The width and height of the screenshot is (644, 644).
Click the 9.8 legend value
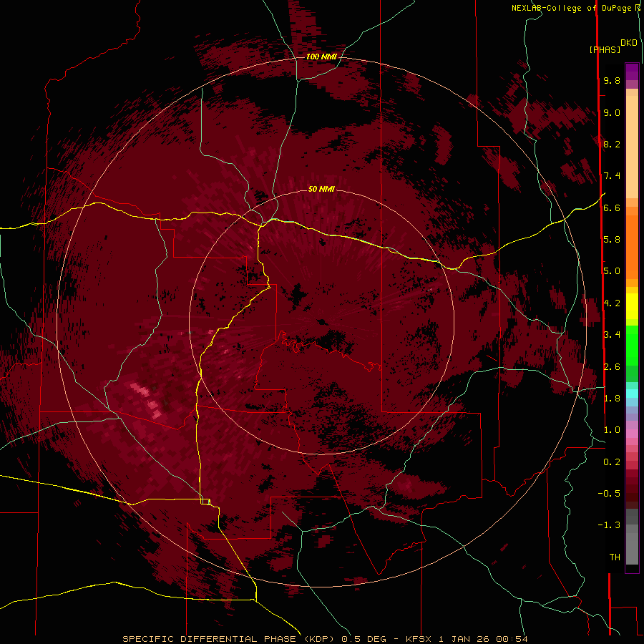pos(612,80)
